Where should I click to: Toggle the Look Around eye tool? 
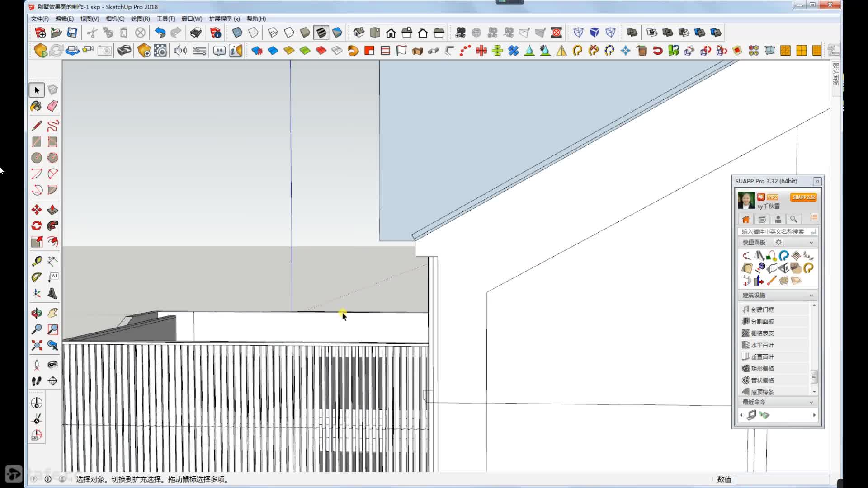52,365
